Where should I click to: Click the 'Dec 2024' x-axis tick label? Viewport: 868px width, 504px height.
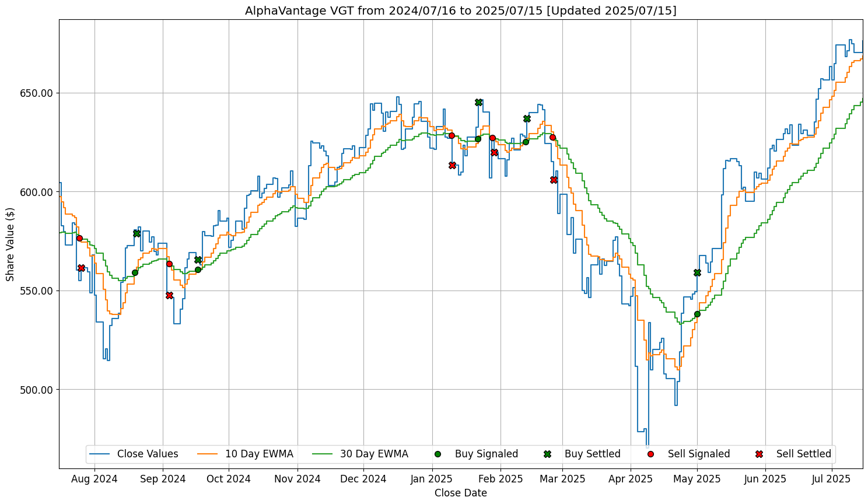[x=363, y=479]
